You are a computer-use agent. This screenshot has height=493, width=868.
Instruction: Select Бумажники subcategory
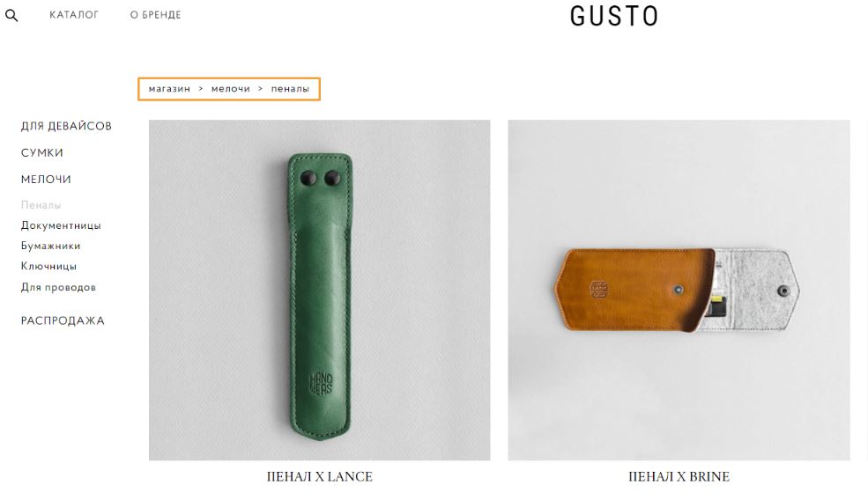[50, 246]
